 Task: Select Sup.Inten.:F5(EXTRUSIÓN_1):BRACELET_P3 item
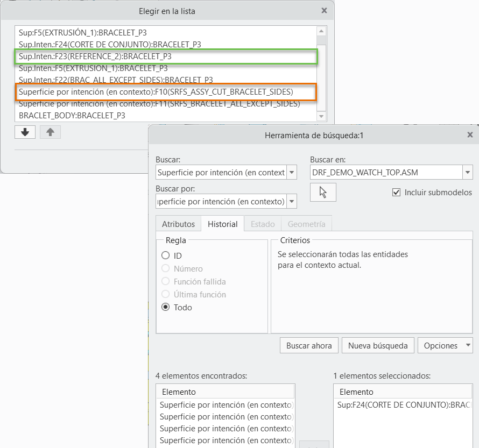[x=166, y=68]
